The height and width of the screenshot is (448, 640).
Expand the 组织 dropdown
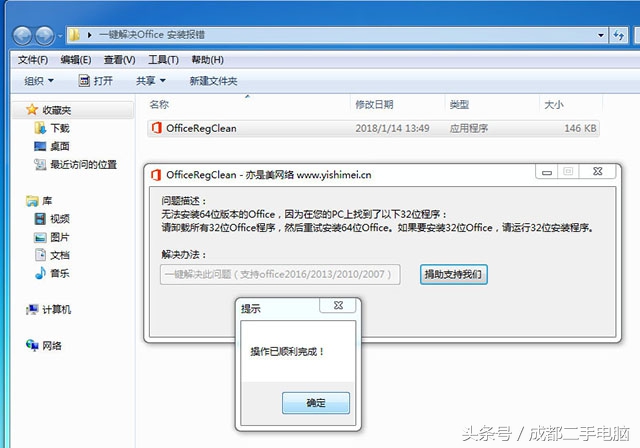[x=39, y=81]
